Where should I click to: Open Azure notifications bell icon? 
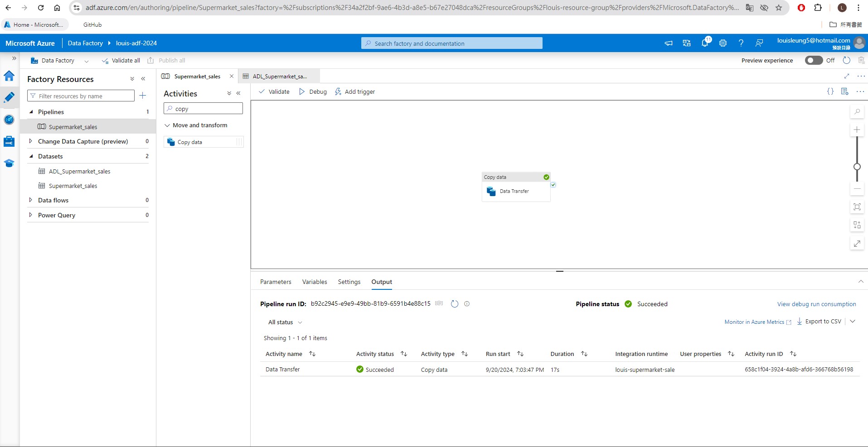pos(704,43)
